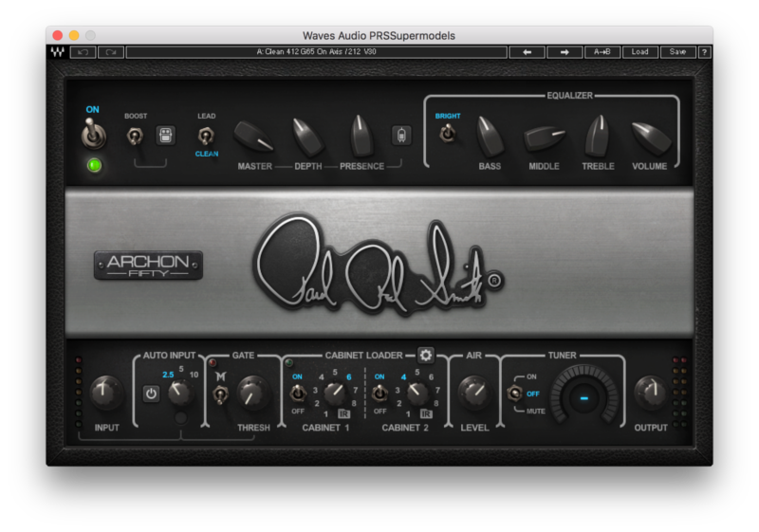759x532 pixels.
Task: Click the gate M icon
Action: pos(221,376)
